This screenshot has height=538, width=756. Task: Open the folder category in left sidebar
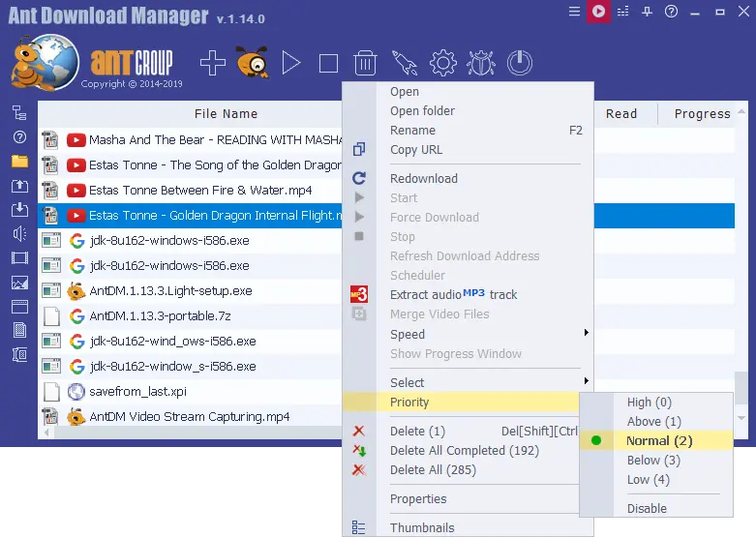[19, 162]
